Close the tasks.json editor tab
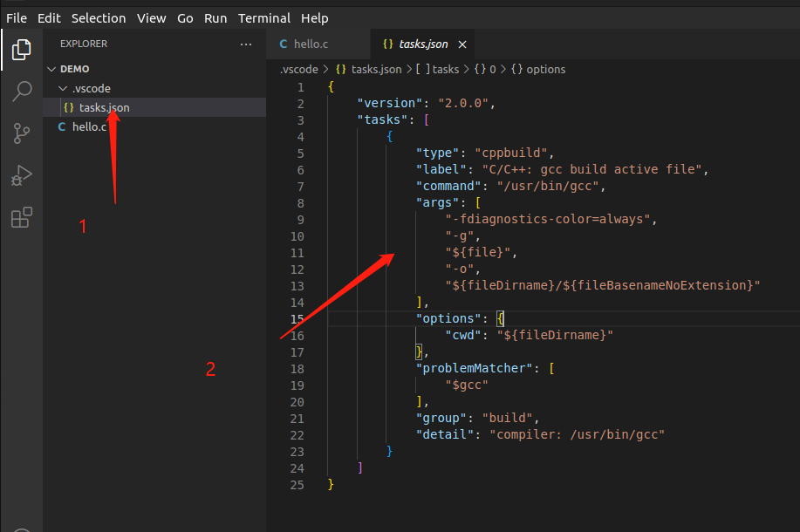This screenshot has width=800, height=532. [x=462, y=44]
